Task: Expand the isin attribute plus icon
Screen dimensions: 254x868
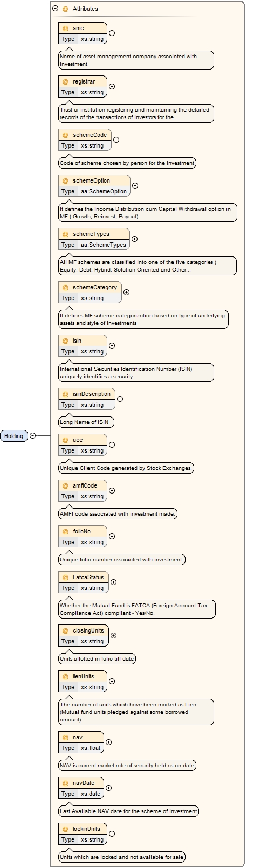Action: point(112,345)
